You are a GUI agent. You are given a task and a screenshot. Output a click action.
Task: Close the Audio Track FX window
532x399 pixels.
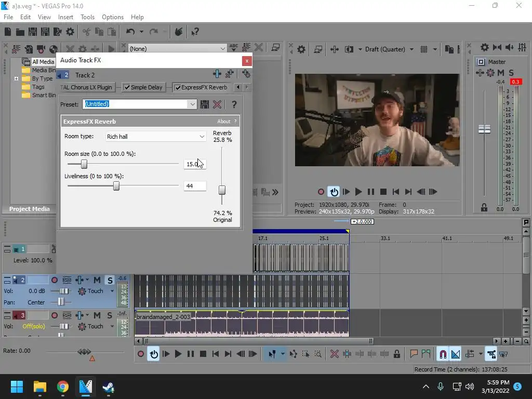click(247, 61)
